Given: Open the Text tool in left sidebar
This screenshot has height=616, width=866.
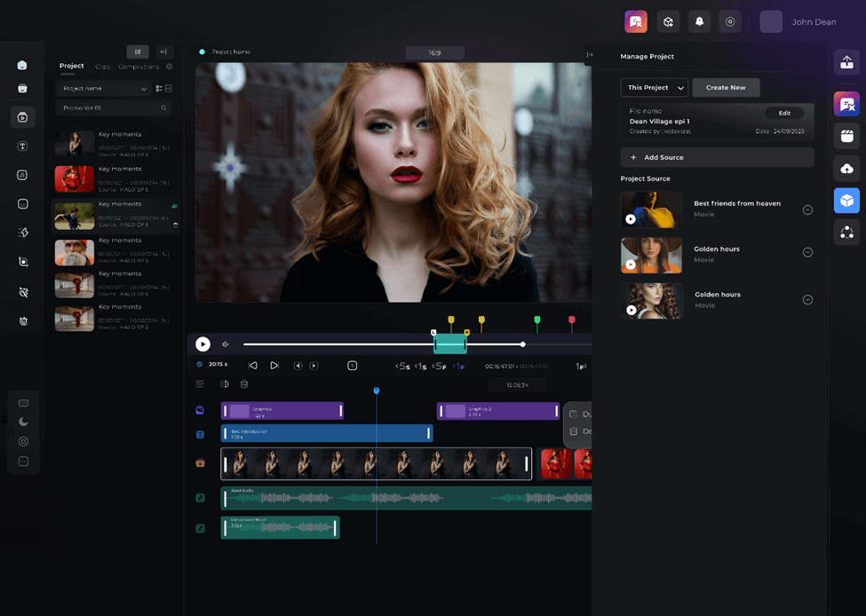Looking at the screenshot, I should pyautogui.click(x=22, y=146).
